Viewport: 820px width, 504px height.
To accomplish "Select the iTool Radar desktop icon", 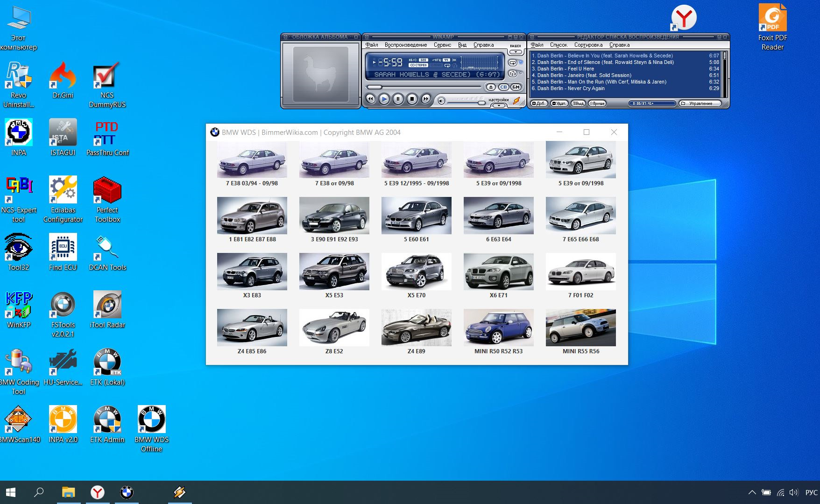I will (107, 309).
